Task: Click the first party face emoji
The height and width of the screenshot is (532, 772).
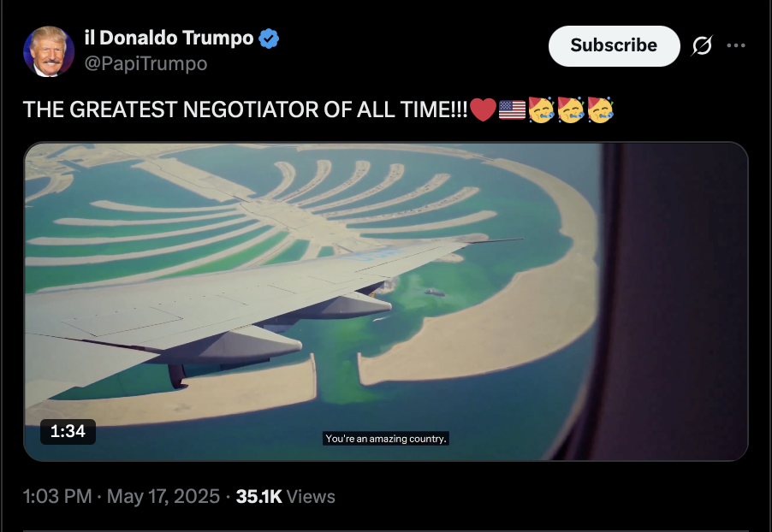Action: click(542, 109)
